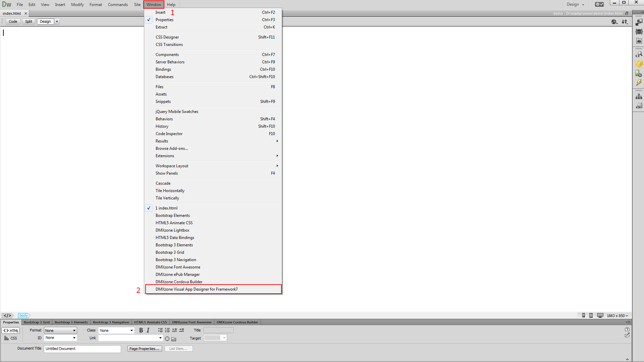Screen dimensions: 644x362
Task: Click the Remove Blockquote outdent icon
Action: 174,330
